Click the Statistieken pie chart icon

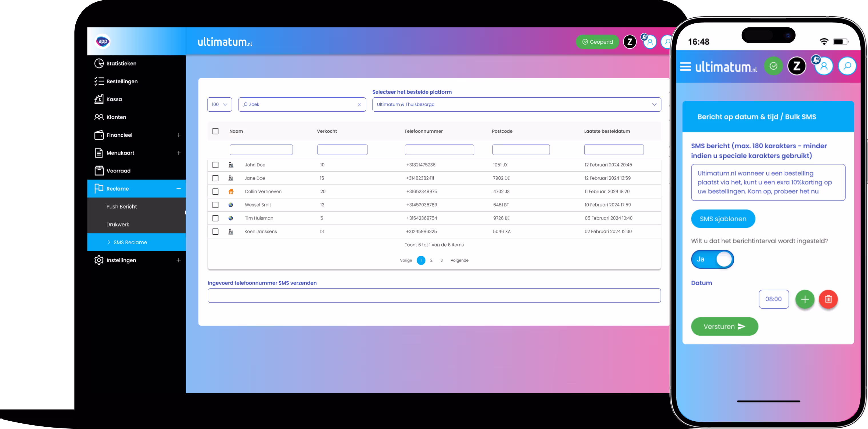99,63
